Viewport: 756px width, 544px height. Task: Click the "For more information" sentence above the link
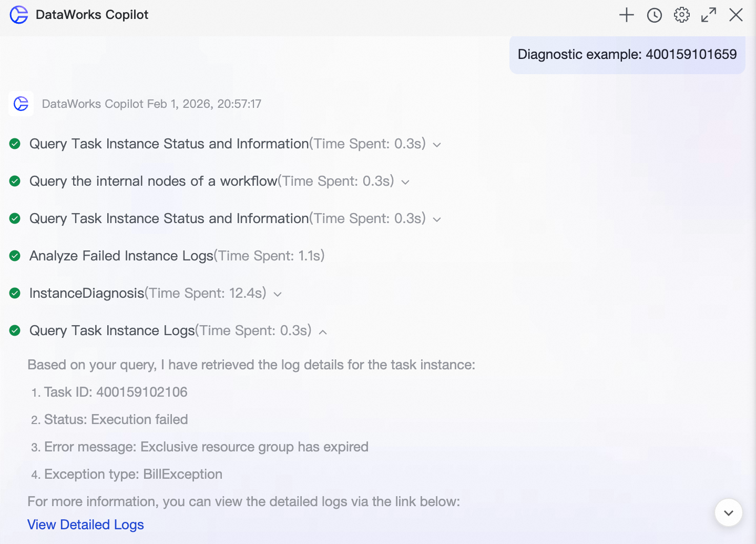(x=244, y=501)
